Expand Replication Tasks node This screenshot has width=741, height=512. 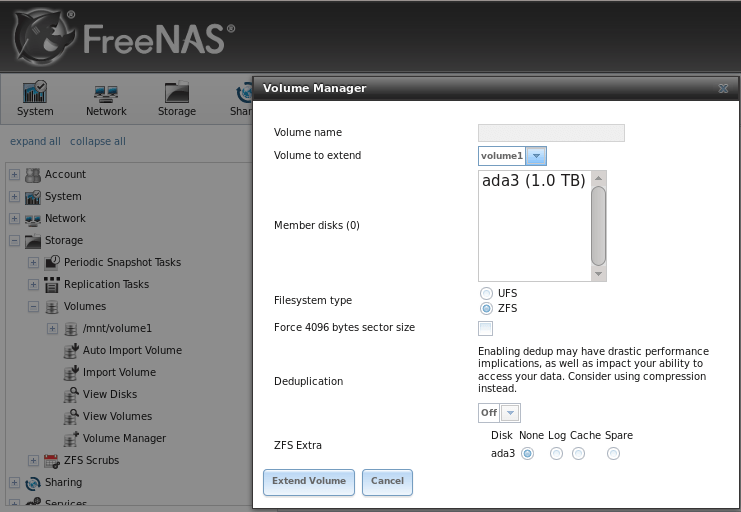pyautogui.click(x=33, y=285)
